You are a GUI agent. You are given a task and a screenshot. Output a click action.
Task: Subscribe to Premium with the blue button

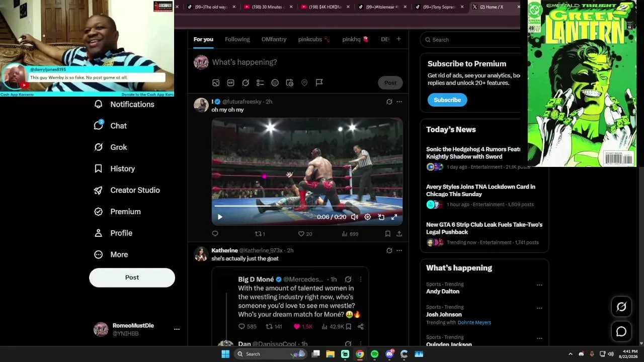[447, 100]
